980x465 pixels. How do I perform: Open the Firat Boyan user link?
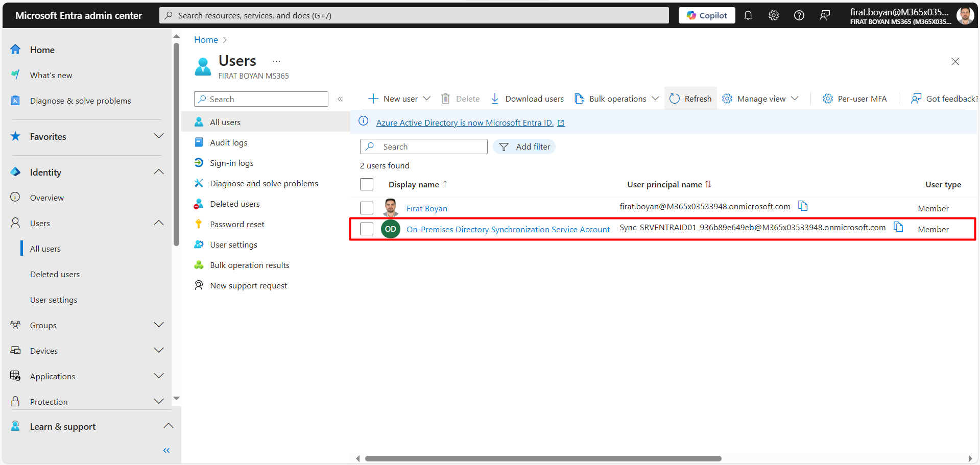pos(427,208)
